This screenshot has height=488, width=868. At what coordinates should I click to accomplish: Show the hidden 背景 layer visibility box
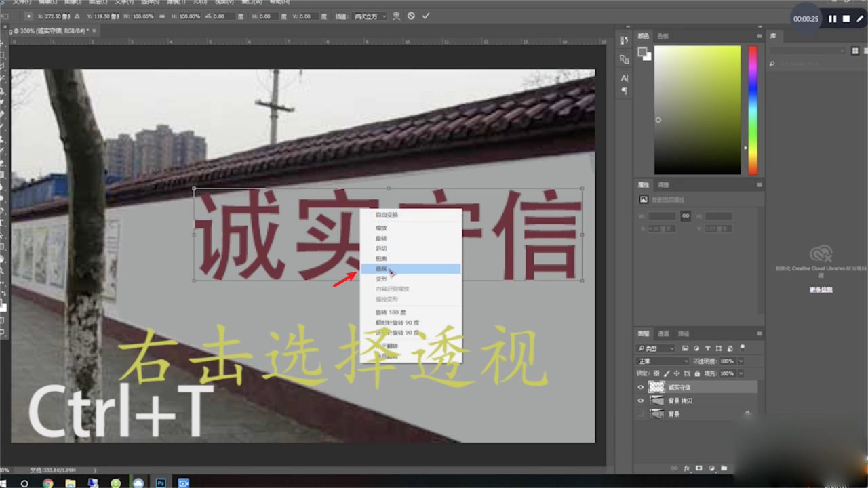tap(641, 413)
